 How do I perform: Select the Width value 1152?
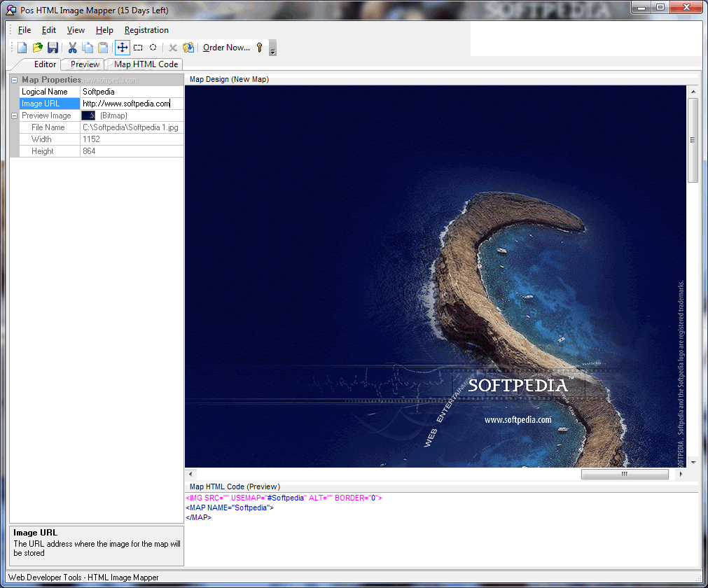132,139
